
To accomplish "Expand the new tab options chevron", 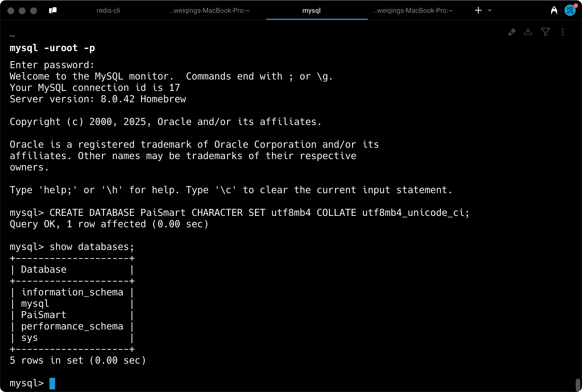I will (x=490, y=11).
